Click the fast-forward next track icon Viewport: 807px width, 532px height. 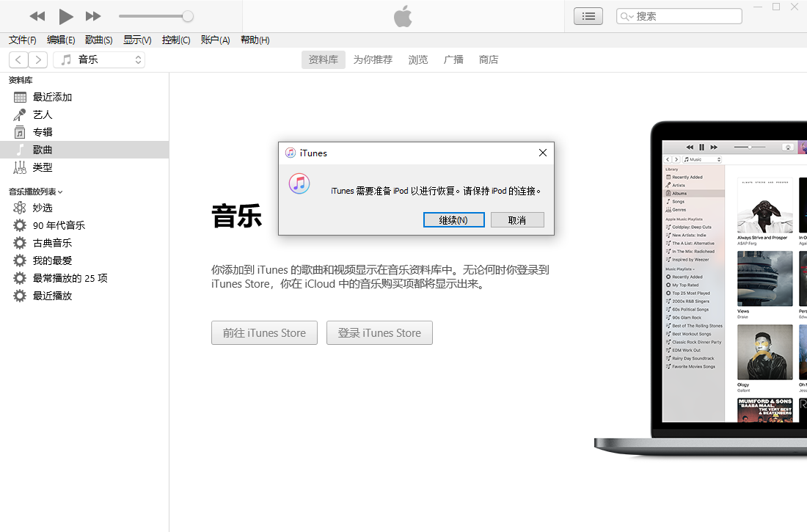93,16
